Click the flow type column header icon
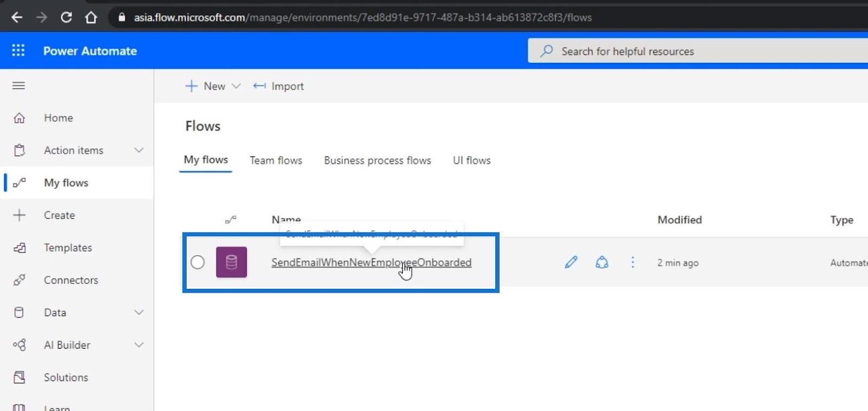868x411 pixels. 231,220
